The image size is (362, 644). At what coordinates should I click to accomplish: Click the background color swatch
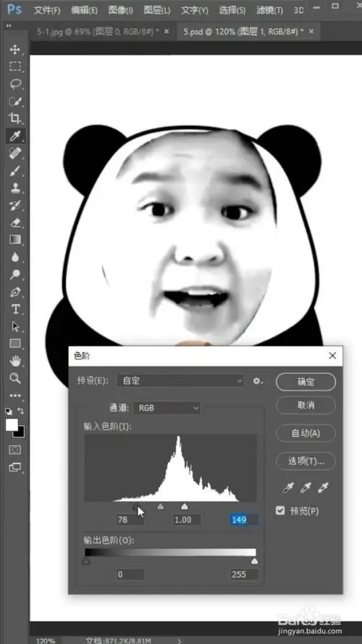[x=20, y=433]
